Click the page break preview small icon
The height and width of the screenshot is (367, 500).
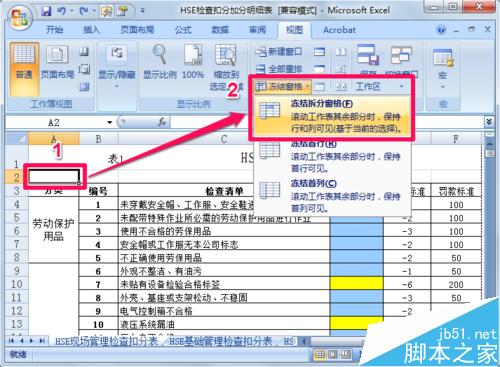[x=84, y=52]
